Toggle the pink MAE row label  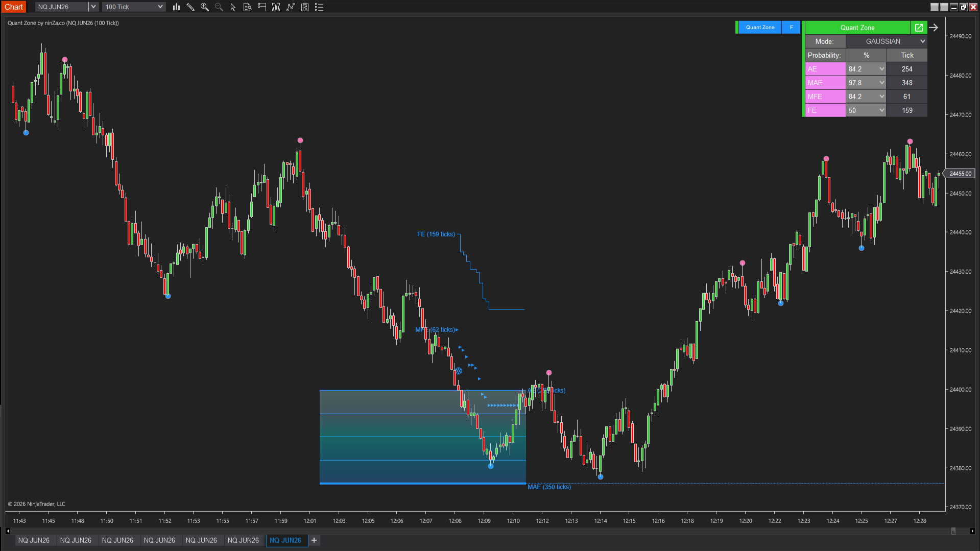(825, 83)
